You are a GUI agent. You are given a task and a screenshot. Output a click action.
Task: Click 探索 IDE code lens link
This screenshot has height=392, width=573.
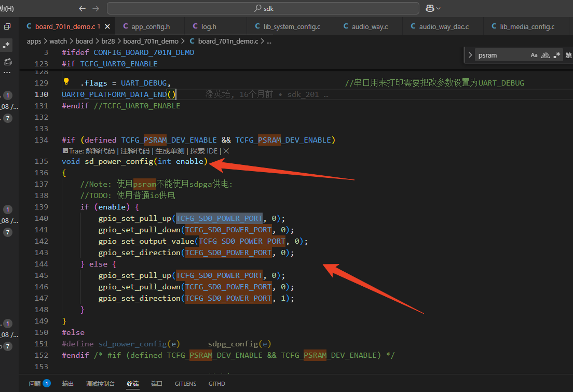tap(204, 151)
